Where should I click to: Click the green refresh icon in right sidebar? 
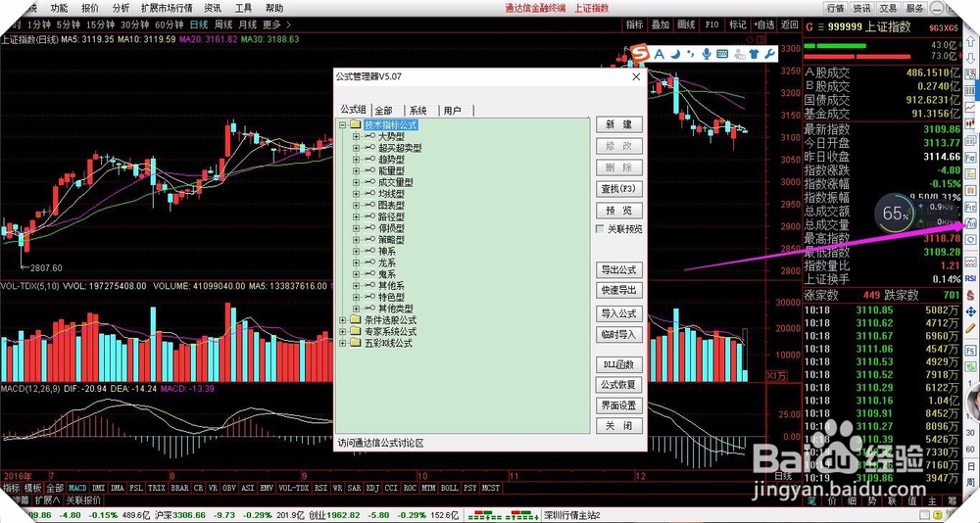coord(970,367)
